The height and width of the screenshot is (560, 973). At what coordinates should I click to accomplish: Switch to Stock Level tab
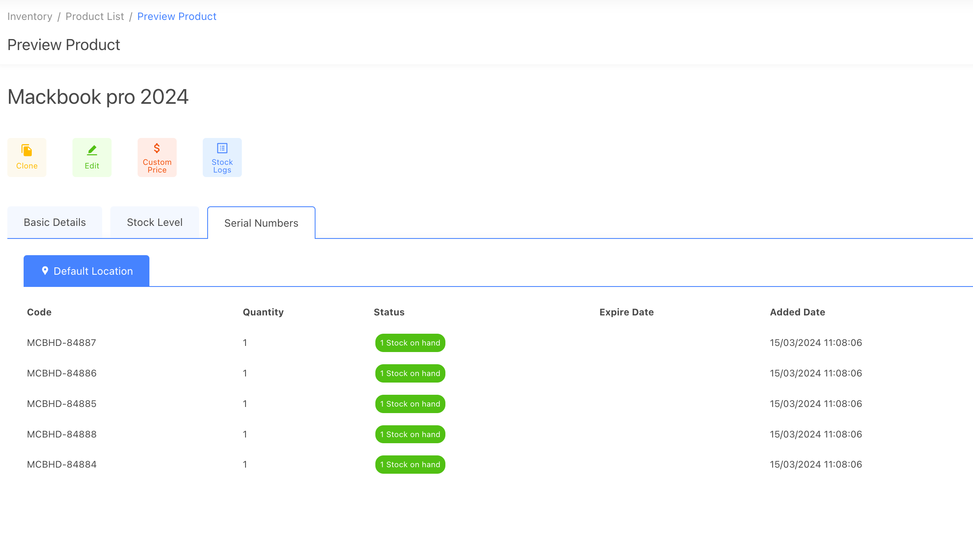pyautogui.click(x=155, y=222)
